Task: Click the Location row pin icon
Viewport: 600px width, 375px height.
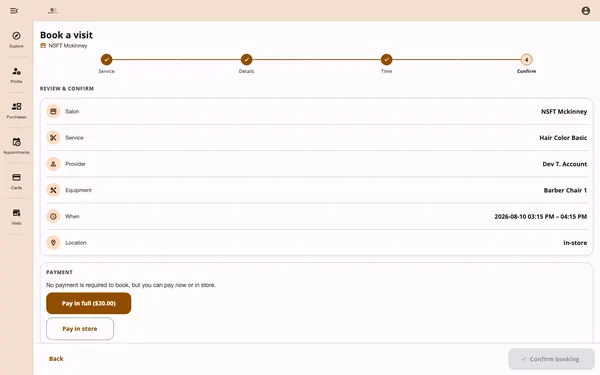Action: (53, 243)
